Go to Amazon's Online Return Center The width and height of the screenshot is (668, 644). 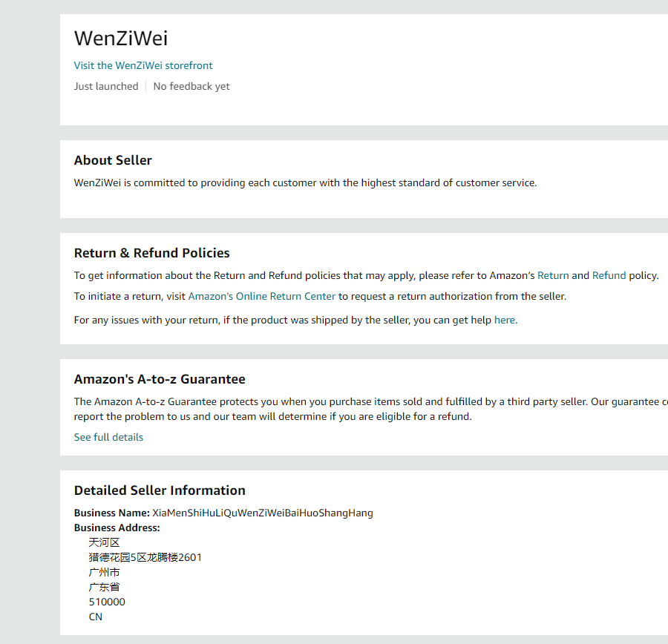(261, 296)
